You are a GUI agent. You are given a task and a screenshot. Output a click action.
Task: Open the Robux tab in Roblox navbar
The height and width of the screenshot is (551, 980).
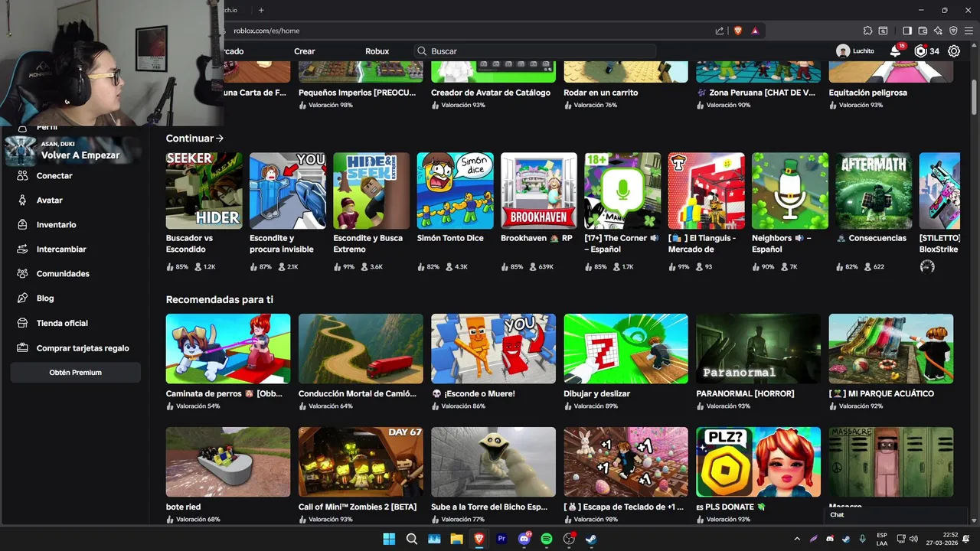tap(377, 51)
